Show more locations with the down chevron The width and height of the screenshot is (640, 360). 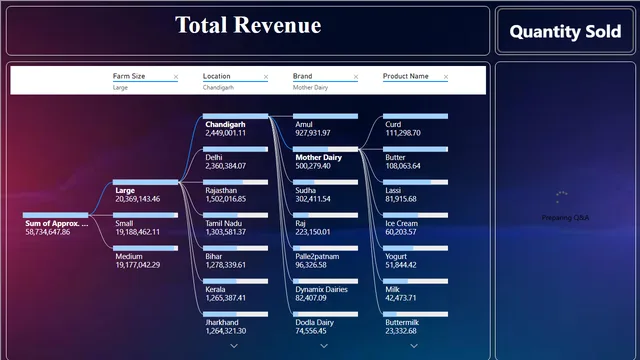[234, 346]
